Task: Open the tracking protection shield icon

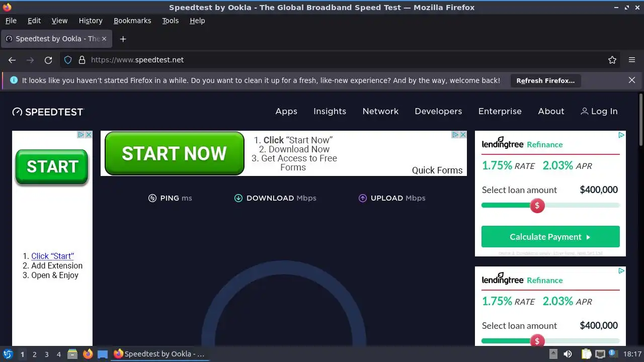Action: tap(68, 60)
